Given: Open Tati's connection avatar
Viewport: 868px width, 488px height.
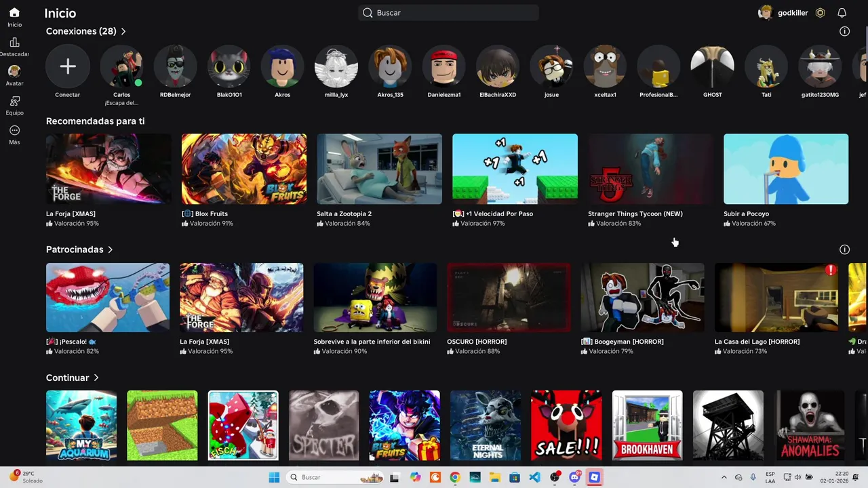Looking at the screenshot, I should coord(766,66).
